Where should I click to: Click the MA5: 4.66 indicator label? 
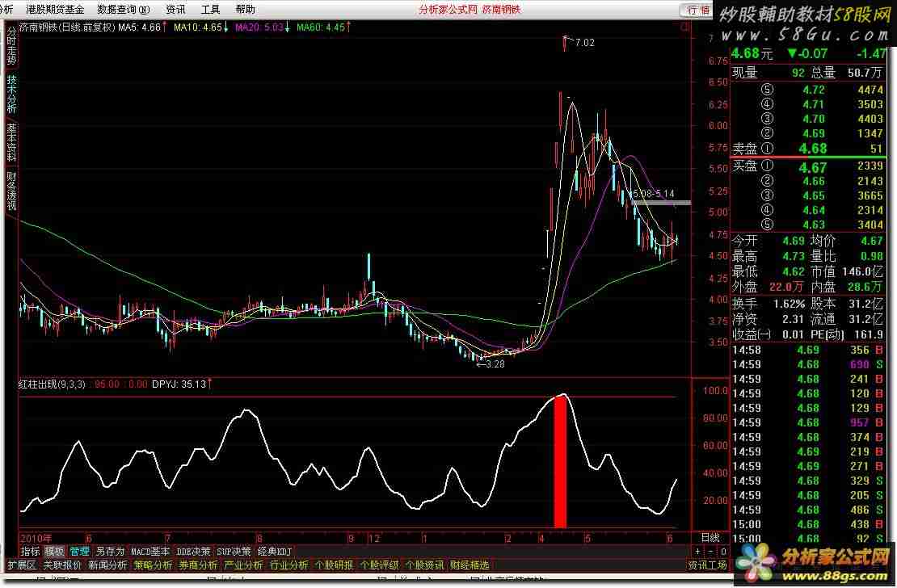click(142, 27)
